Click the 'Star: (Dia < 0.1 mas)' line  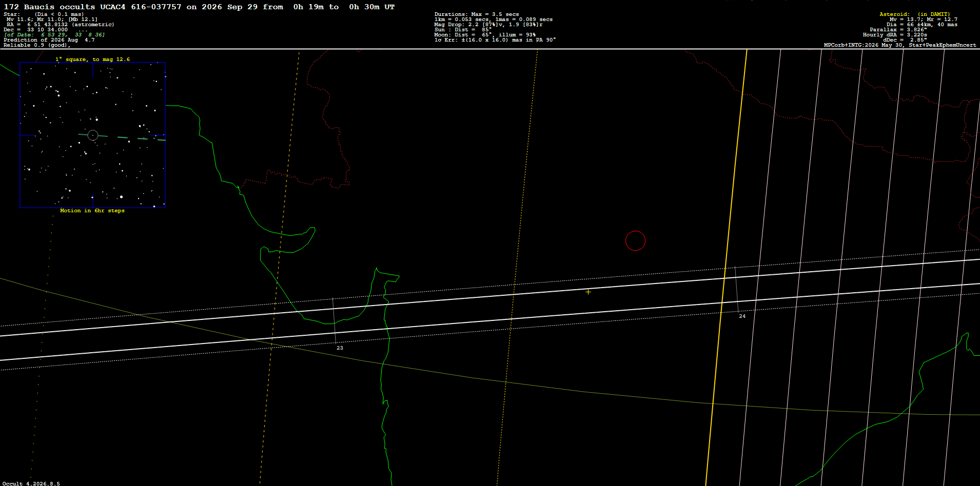click(x=44, y=14)
